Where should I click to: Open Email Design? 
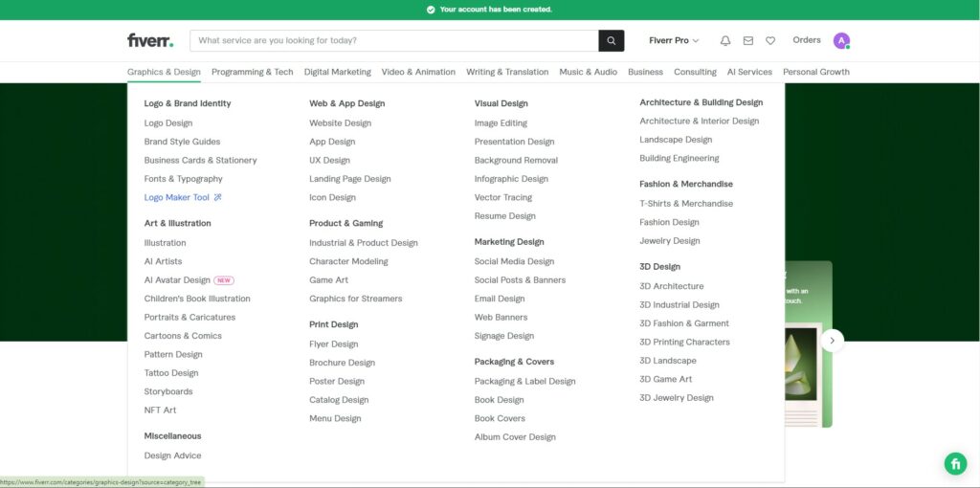click(x=500, y=299)
